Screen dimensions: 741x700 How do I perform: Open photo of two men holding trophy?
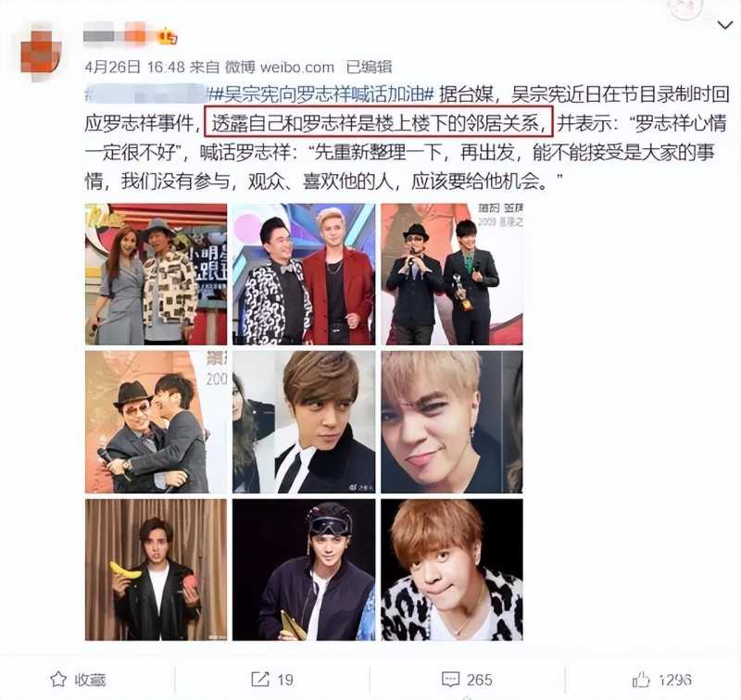(452, 274)
